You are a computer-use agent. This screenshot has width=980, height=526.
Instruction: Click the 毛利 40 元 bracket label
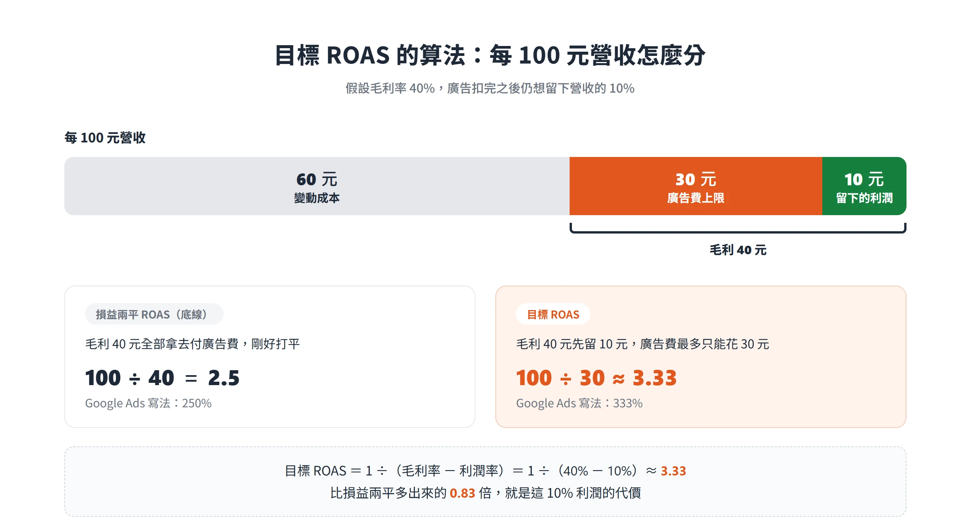pyautogui.click(x=738, y=250)
